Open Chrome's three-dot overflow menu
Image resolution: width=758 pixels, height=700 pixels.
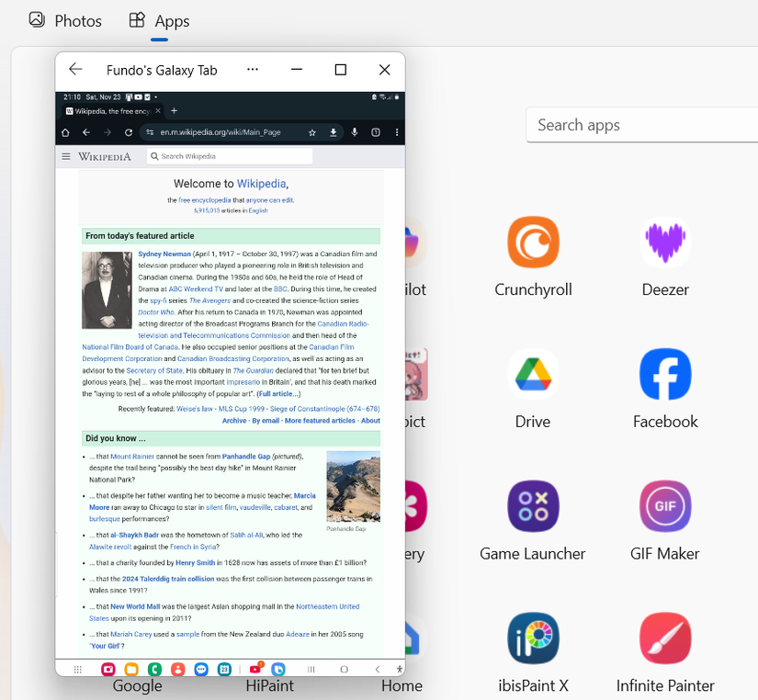[x=396, y=132]
